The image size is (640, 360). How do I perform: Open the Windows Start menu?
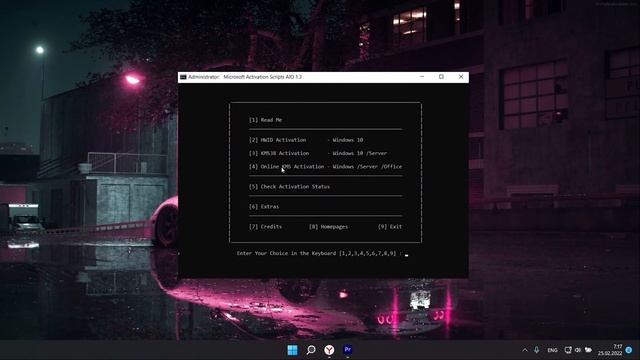292,350
